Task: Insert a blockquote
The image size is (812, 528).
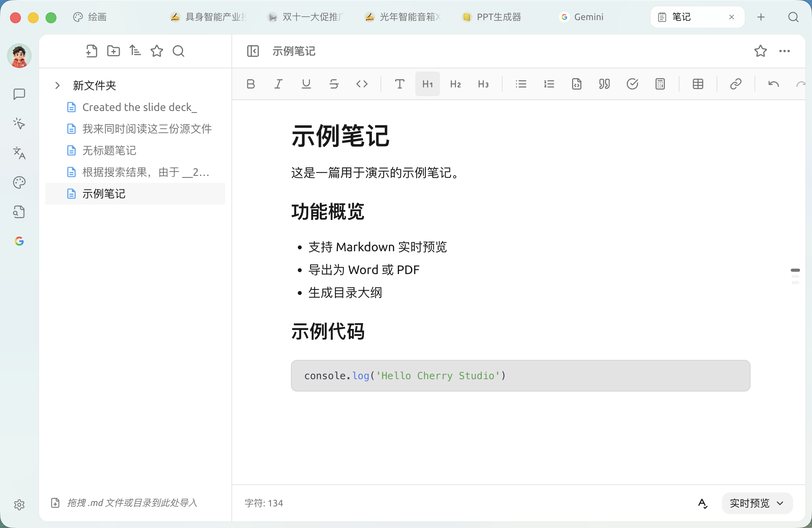Action: click(605, 84)
